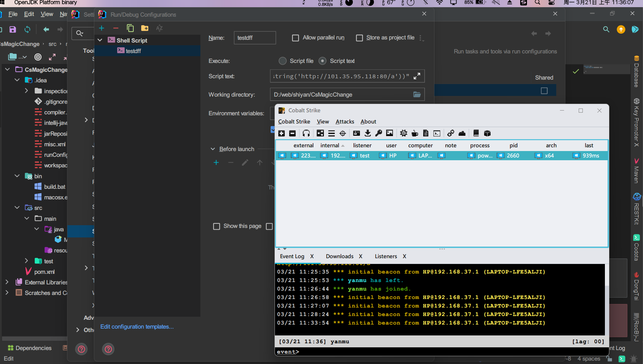The image size is (643, 364).
Task: Open Cobalt Strike help book icon
Action: tap(476, 133)
